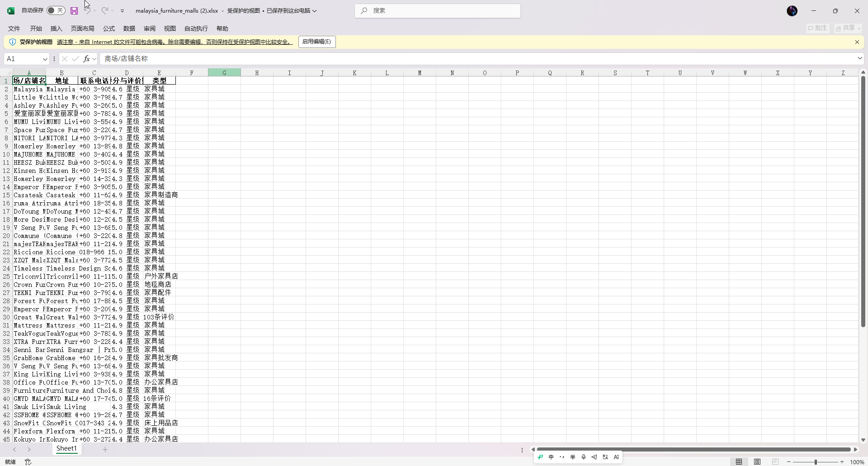Click the accessibility checker status bar icon
This screenshot has height=466, width=868.
point(28,462)
